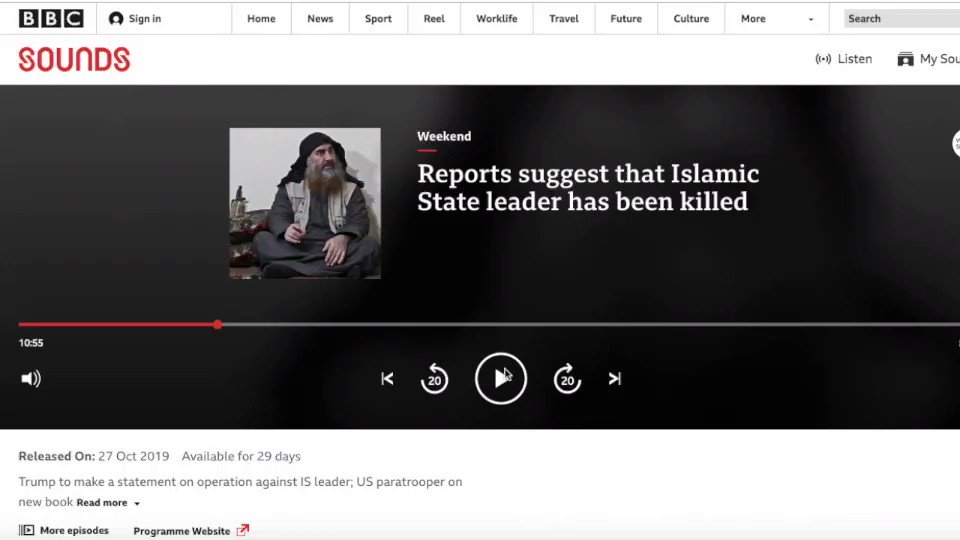Screen dimensions: 960x540
Task: Click the Sign in account icon
Action: click(116, 19)
